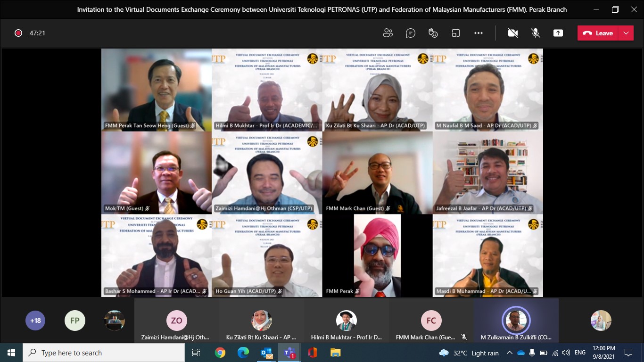The width and height of the screenshot is (644, 362).
Task: Open the volume control tray icon
Action: coord(566,353)
